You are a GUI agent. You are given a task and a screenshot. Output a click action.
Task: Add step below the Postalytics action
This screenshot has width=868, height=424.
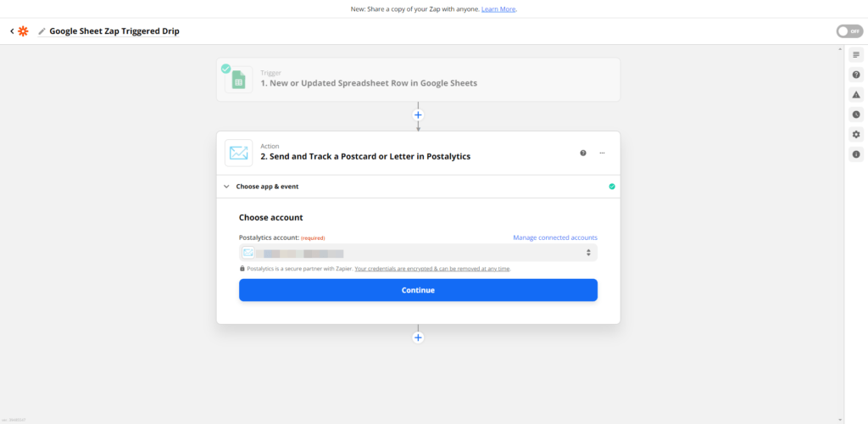pyautogui.click(x=418, y=338)
